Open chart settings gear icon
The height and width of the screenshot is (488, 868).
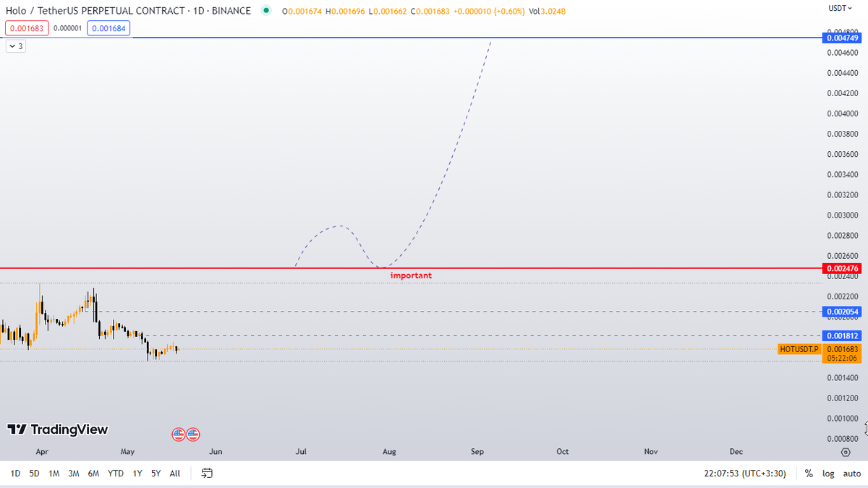[846, 452]
